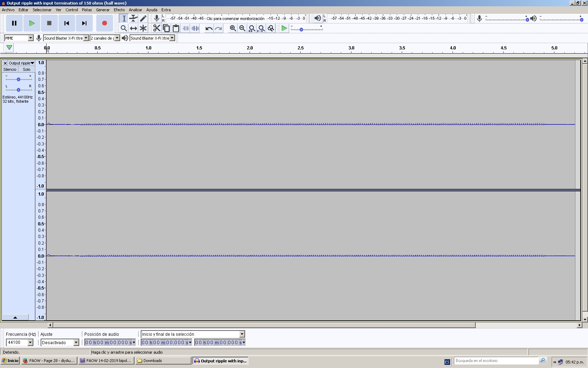Click the recording volume slider
The height and width of the screenshot is (368, 588).
[507, 19]
